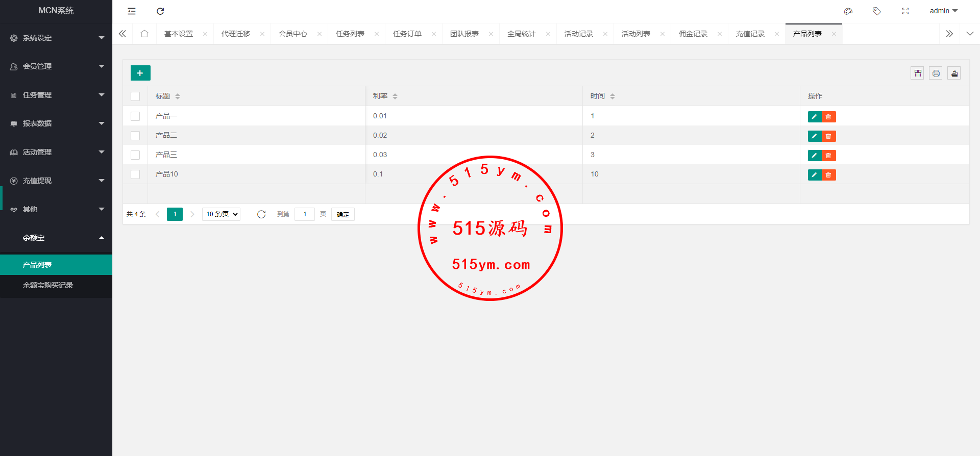Print the table with printer icon

(936, 73)
